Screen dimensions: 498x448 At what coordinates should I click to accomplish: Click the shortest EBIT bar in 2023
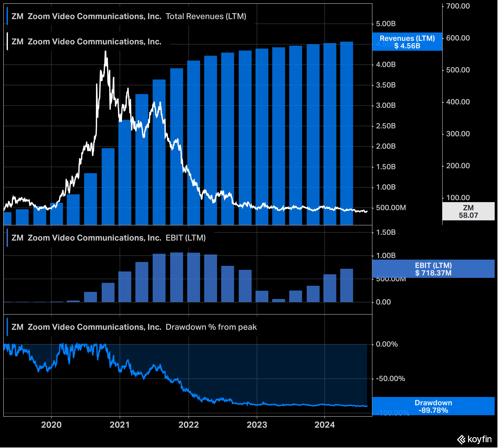coord(279,301)
